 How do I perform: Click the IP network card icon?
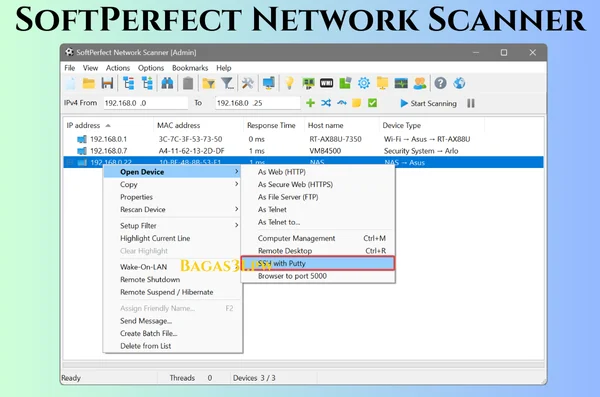(308, 83)
